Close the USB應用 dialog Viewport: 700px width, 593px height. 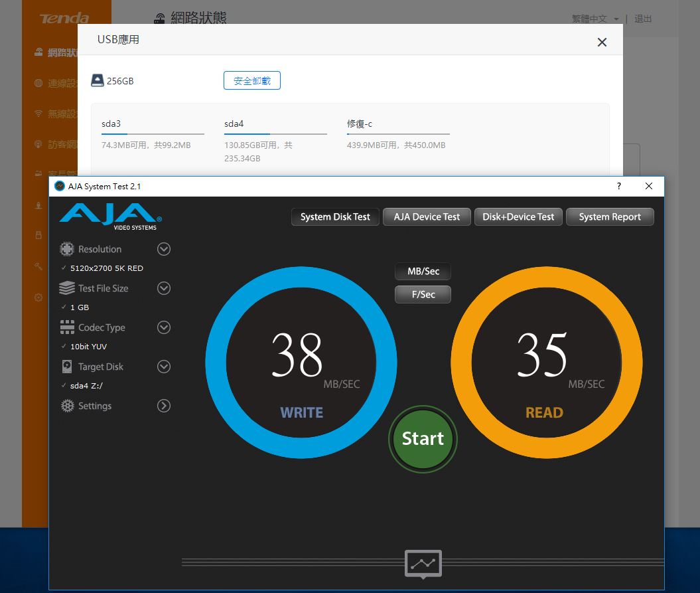[x=602, y=42]
